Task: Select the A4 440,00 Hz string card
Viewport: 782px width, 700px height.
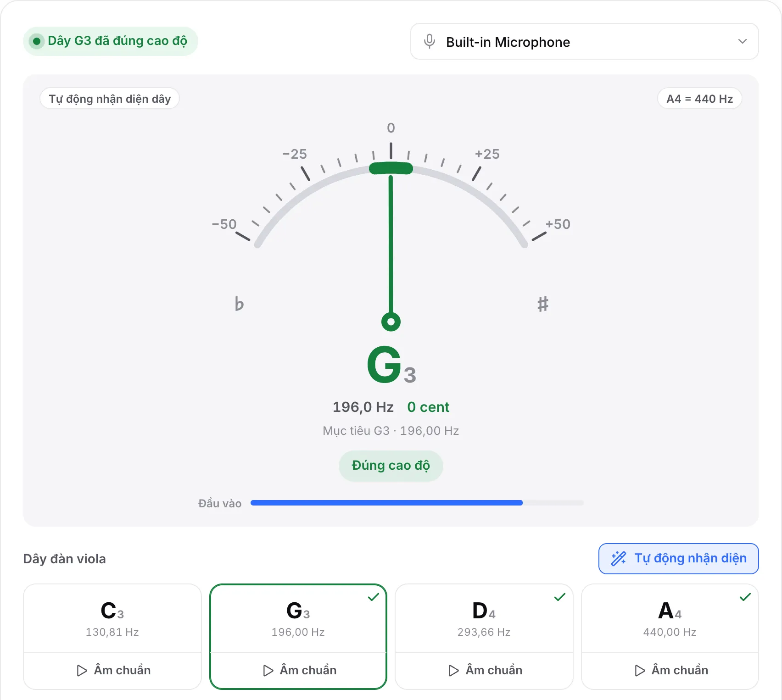Action: coord(670,618)
